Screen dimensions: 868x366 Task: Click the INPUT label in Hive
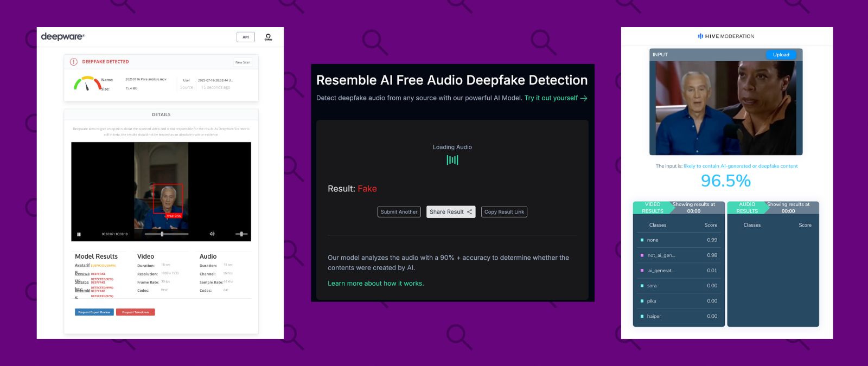pyautogui.click(x=660, y=55)
